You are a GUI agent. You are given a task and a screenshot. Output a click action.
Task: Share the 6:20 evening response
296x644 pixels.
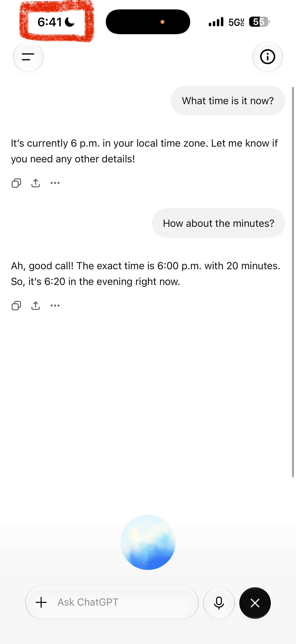(36, 306)
